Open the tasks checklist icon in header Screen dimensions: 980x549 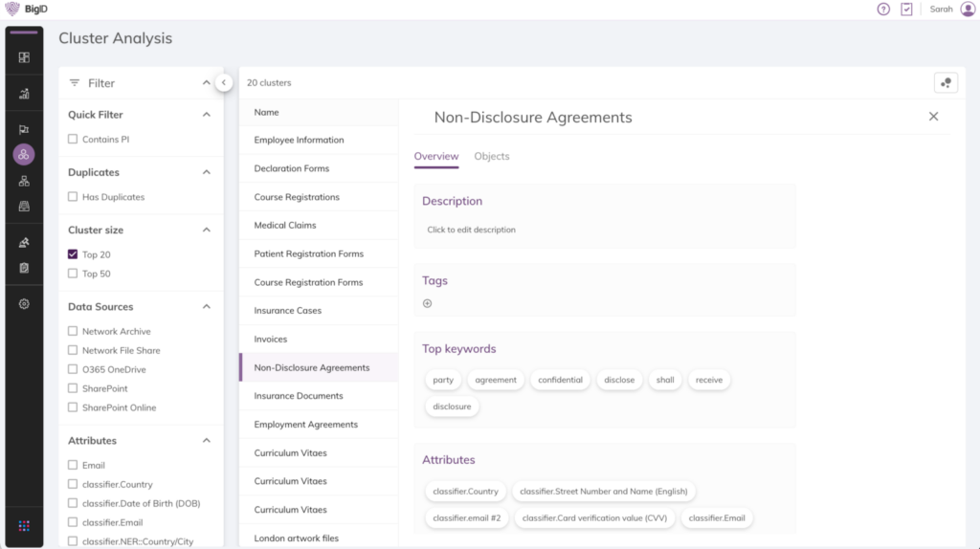point(906,9)
